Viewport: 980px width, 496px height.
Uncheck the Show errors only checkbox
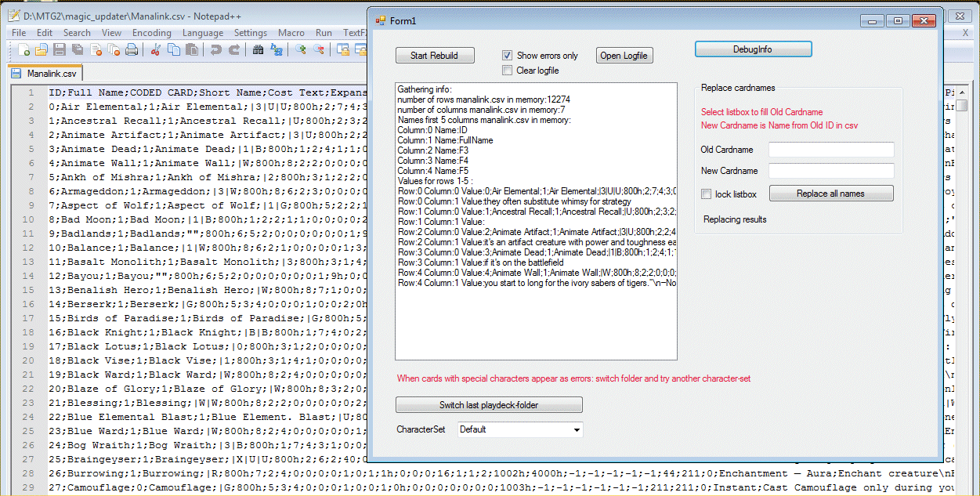coord(507,56)
